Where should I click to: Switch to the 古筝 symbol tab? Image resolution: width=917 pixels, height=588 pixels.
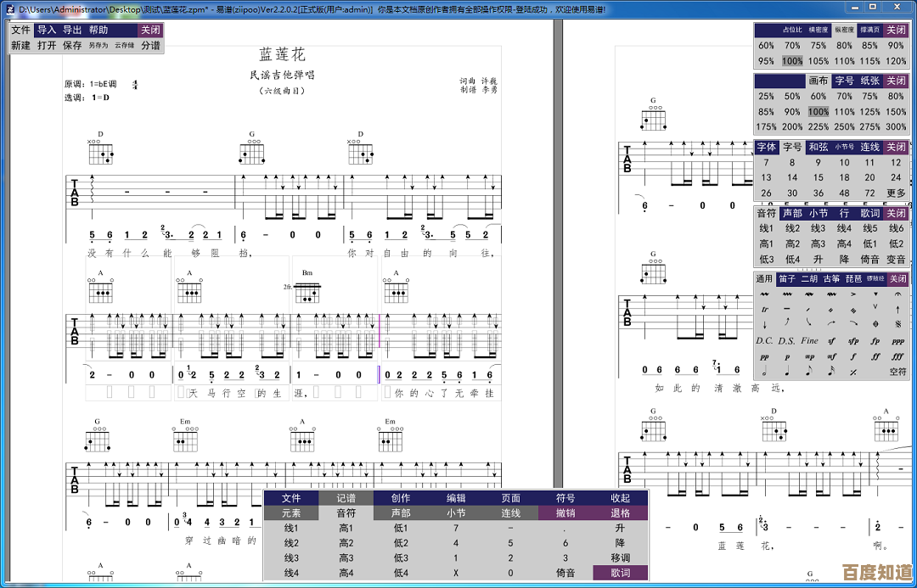point(831,278)
